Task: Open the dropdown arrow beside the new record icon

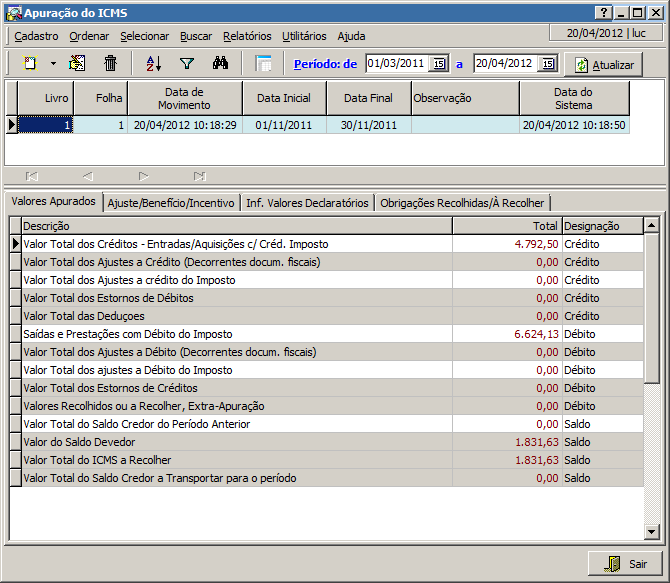Action: pos(53,64)
